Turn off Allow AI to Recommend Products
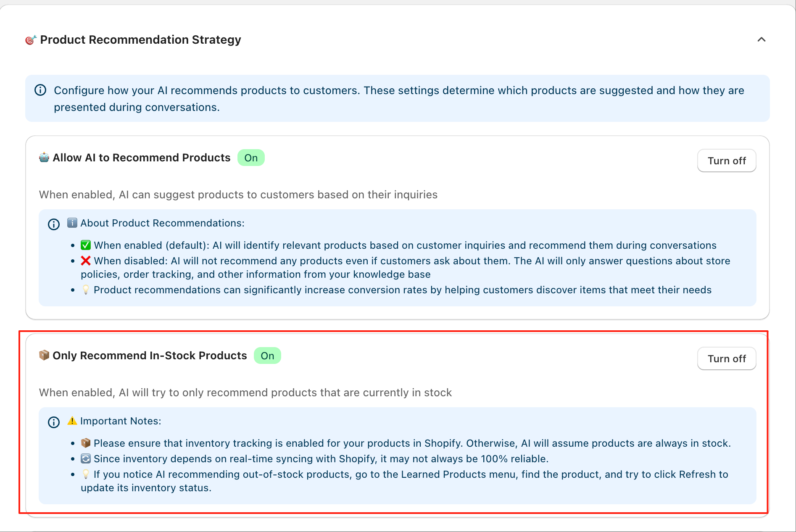 click(726, 161)
